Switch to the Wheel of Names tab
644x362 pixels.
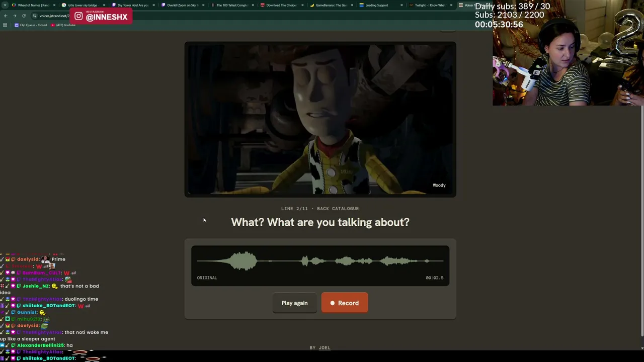[33, 5]
